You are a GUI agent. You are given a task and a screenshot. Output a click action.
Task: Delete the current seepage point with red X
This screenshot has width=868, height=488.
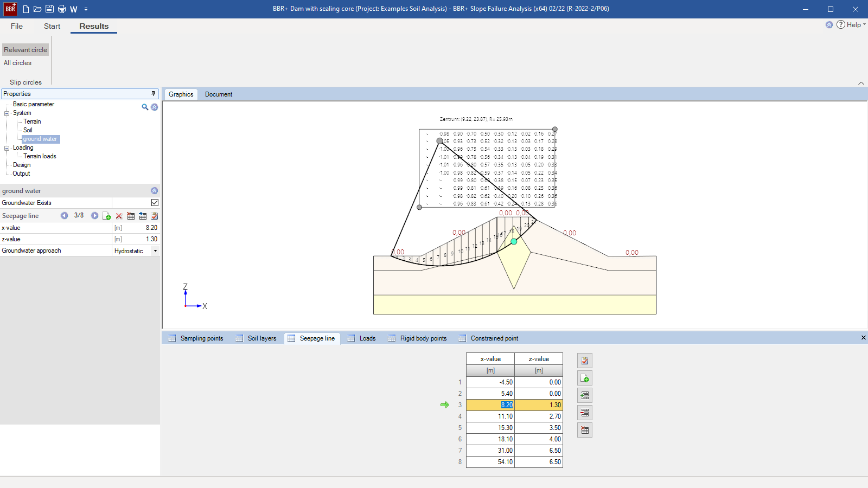[x=119, y=216]
